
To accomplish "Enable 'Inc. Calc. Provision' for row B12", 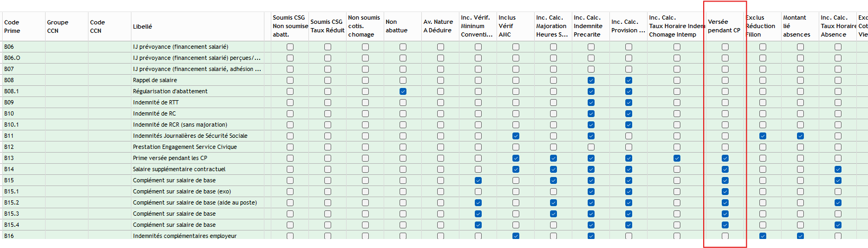I will [628, 147].
